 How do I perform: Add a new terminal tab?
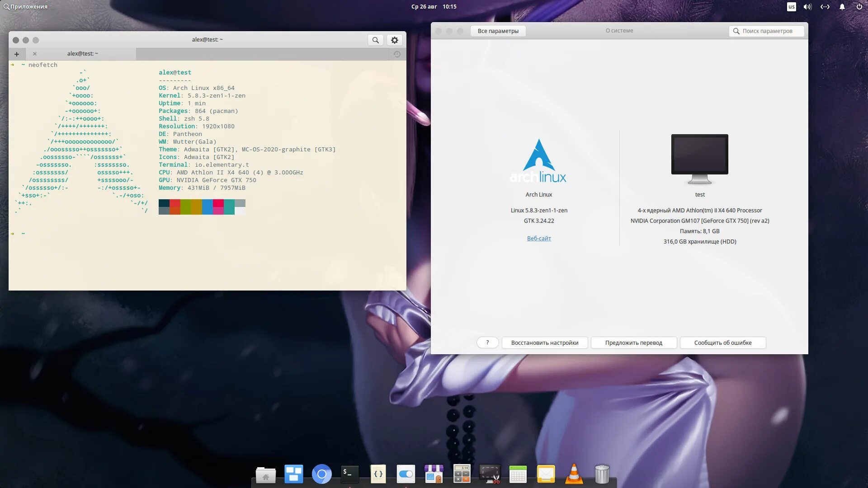click(17, 54)
